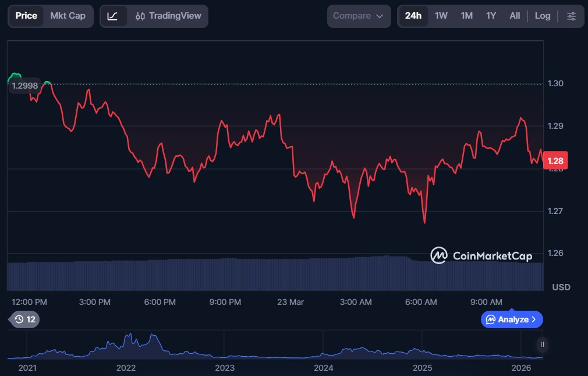Screen dimensions: 588x376
Task: Switch chart to Mkt Cap view
Action: click(68, 16)
